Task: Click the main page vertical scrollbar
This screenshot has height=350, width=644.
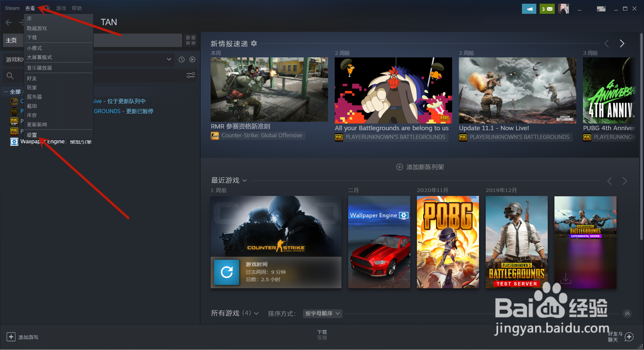Action: coord(641,136)
